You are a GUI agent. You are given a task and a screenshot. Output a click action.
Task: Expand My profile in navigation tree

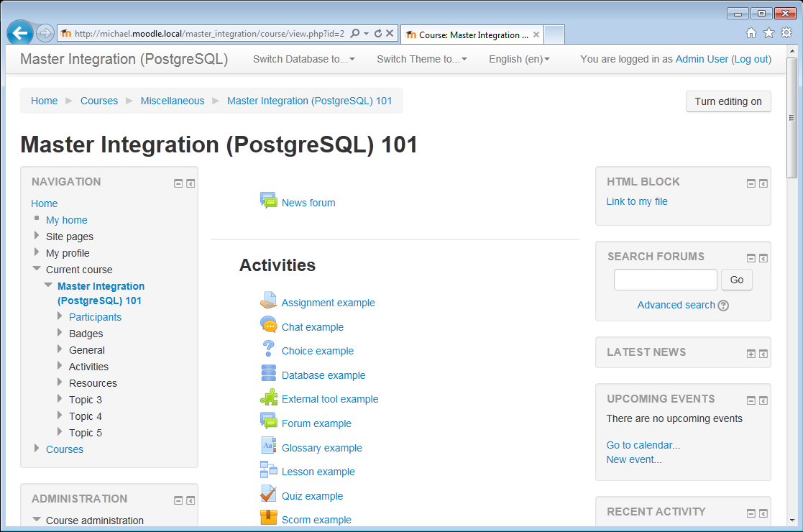pyautogui.click(x=37, y=252)
